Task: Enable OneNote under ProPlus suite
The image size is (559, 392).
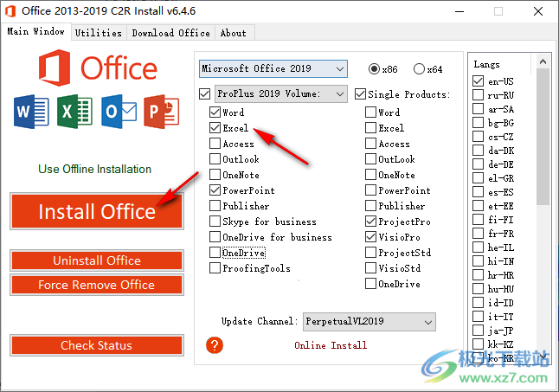Action: coord(215,175)
